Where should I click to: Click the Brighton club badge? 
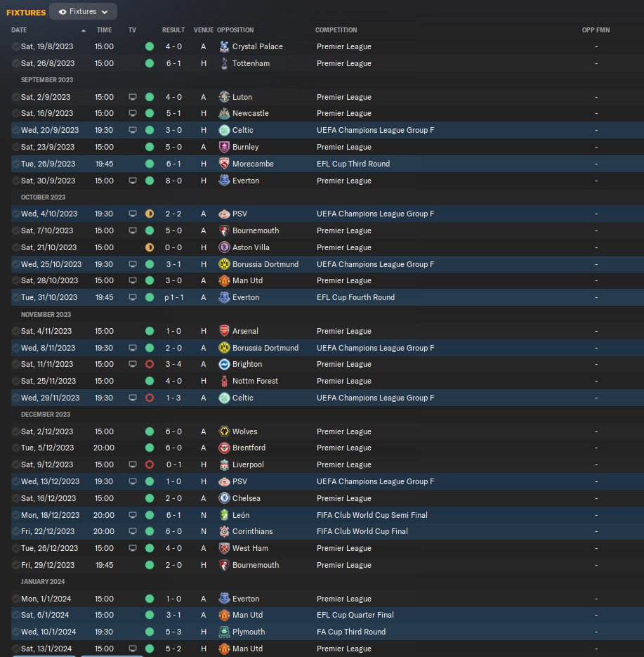coord(225,364)
